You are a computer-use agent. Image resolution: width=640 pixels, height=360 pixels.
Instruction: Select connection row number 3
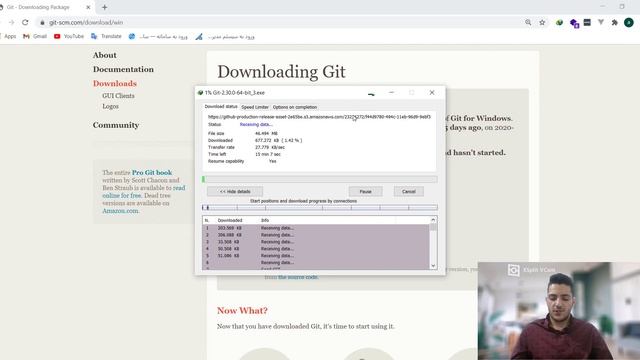pyautogui.click(x=316, y=242)
